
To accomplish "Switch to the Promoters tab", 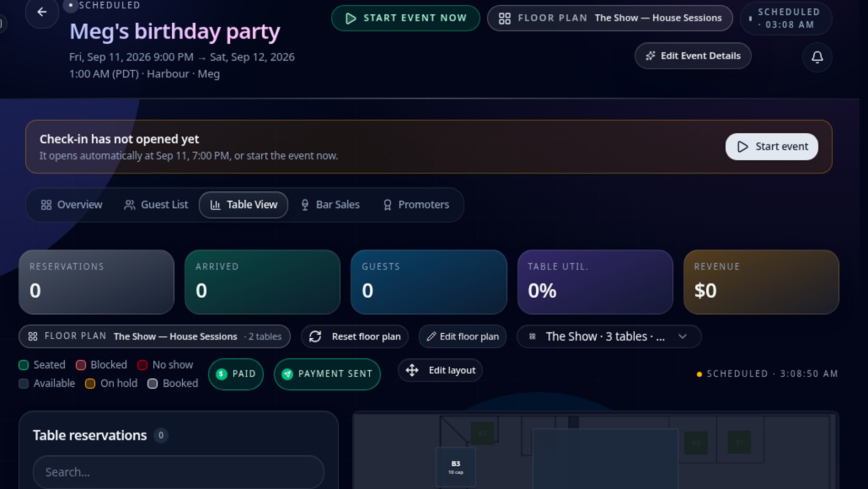I will (416, 205).
